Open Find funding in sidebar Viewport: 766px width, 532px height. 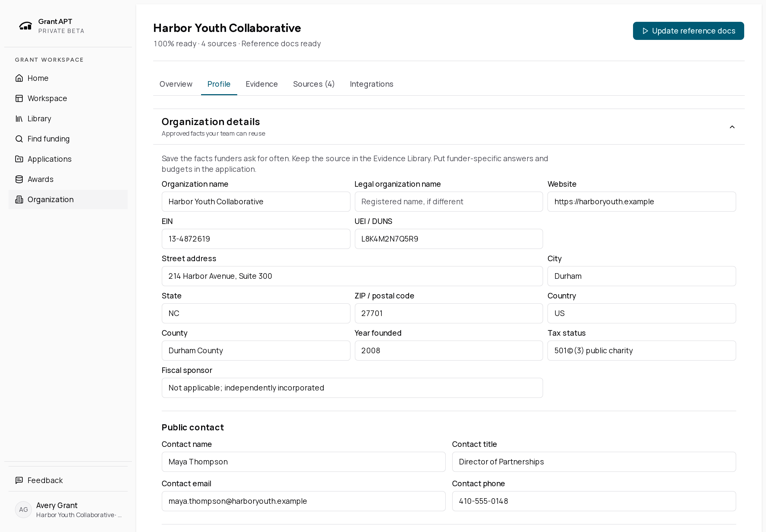pos(68,139)
